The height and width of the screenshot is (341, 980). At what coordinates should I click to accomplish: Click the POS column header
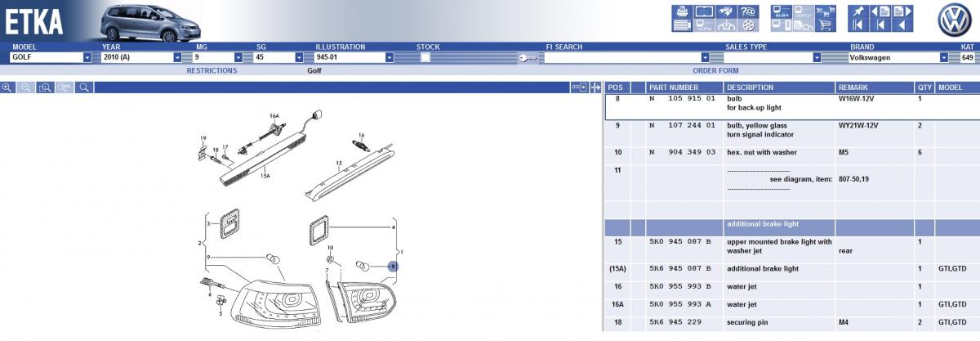coord(616,87)
